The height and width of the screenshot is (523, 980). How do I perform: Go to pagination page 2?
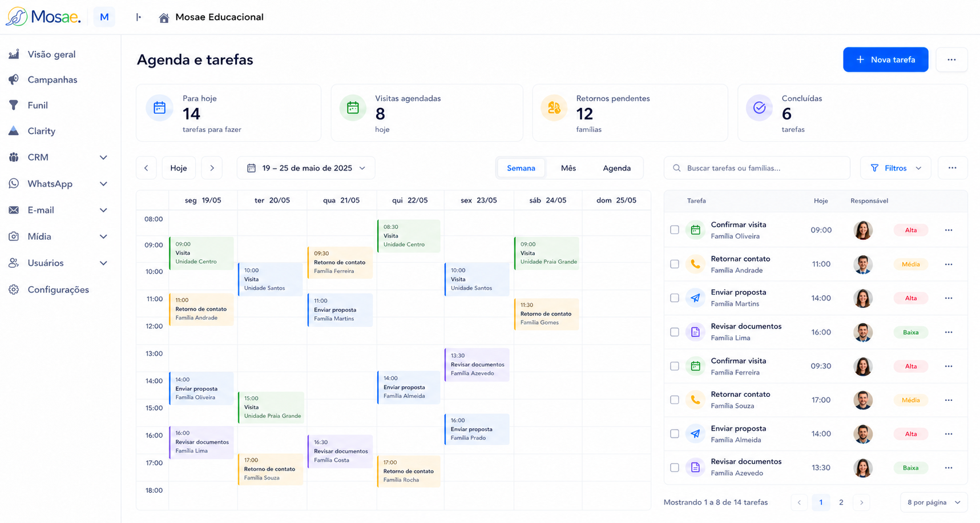click(x=841, y=502)
